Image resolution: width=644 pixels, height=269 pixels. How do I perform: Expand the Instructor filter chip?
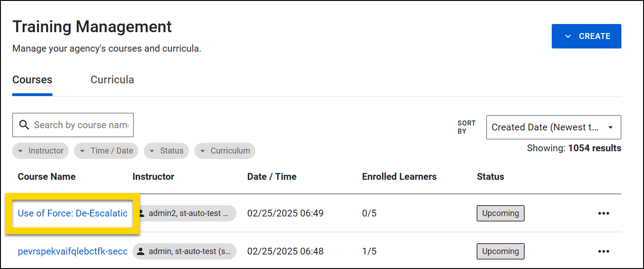click(41, 151)
